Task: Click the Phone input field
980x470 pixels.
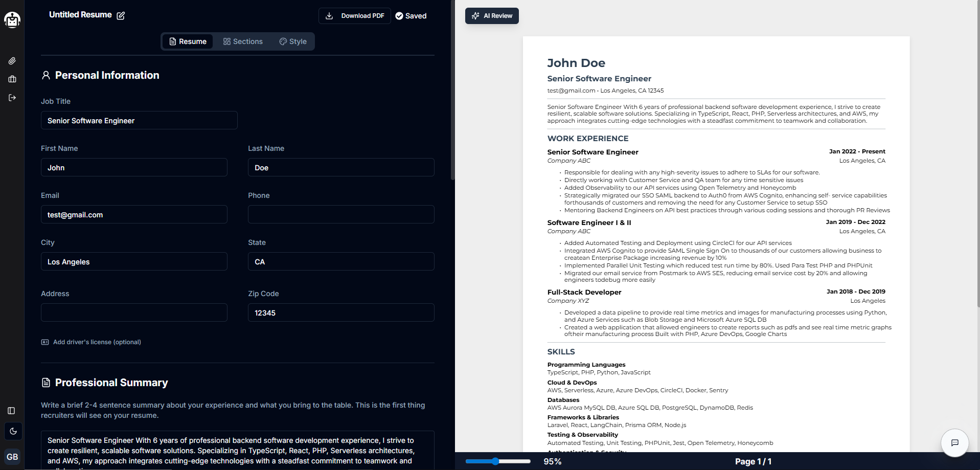Action: pos(341,214)
